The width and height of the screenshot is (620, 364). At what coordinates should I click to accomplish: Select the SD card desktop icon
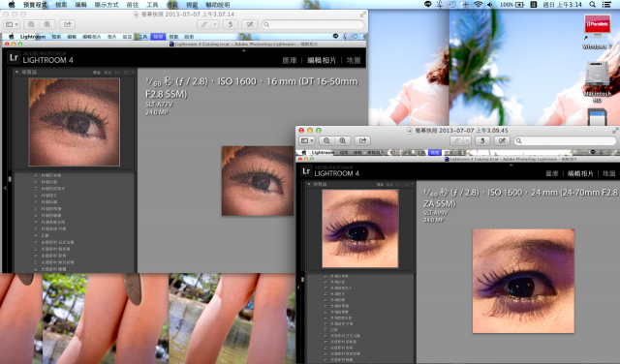coord(597,117)
